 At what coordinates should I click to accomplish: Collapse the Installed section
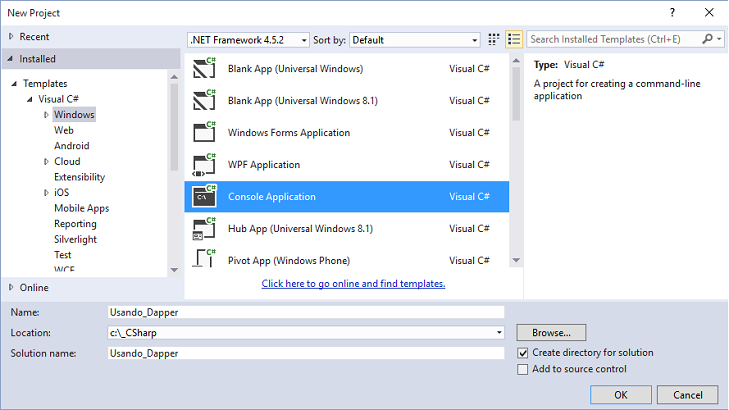pos(10,59)
